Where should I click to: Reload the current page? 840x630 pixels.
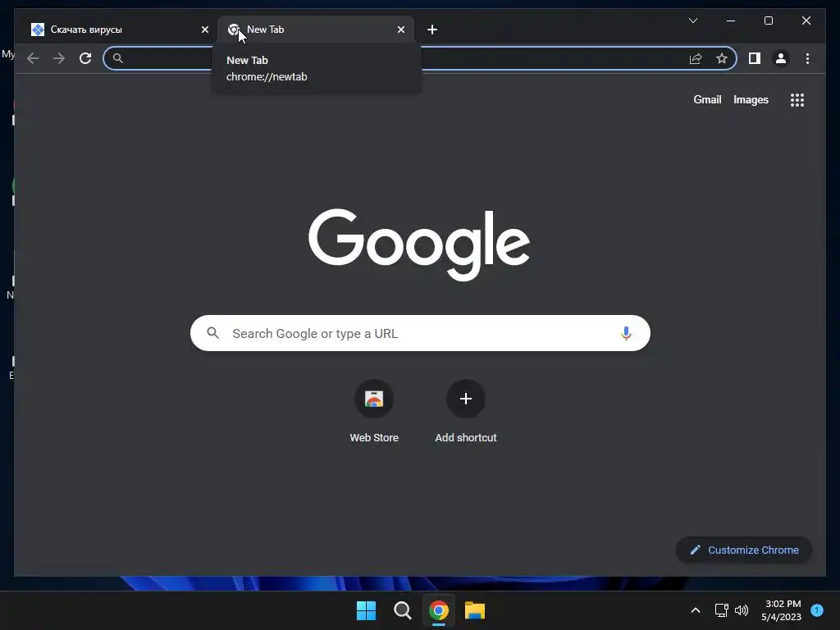tap(85, 58)
